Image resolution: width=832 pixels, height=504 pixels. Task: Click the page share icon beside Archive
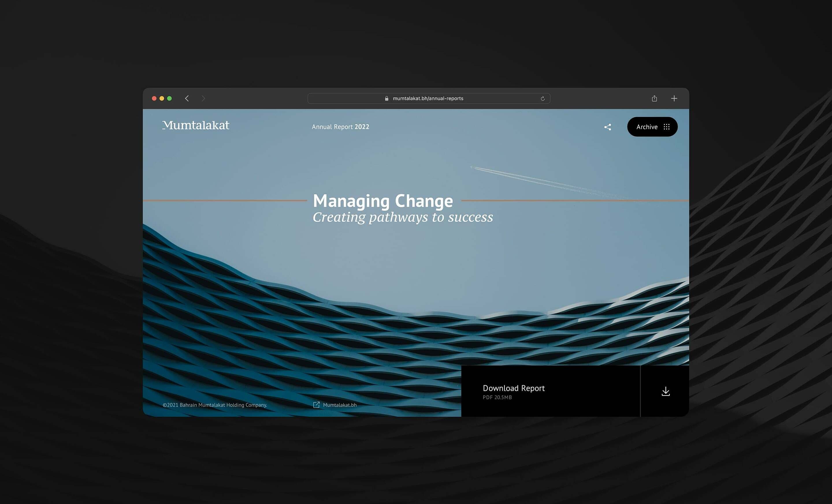pos(608,127)
